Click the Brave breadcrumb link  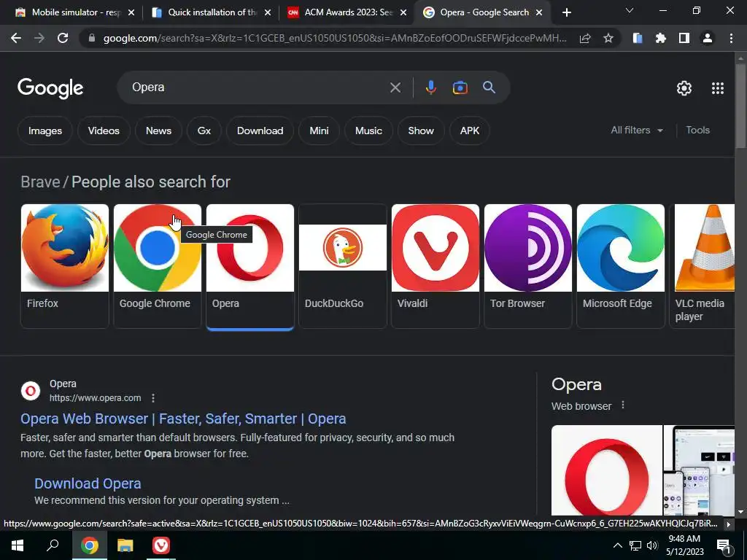(40, 182)
